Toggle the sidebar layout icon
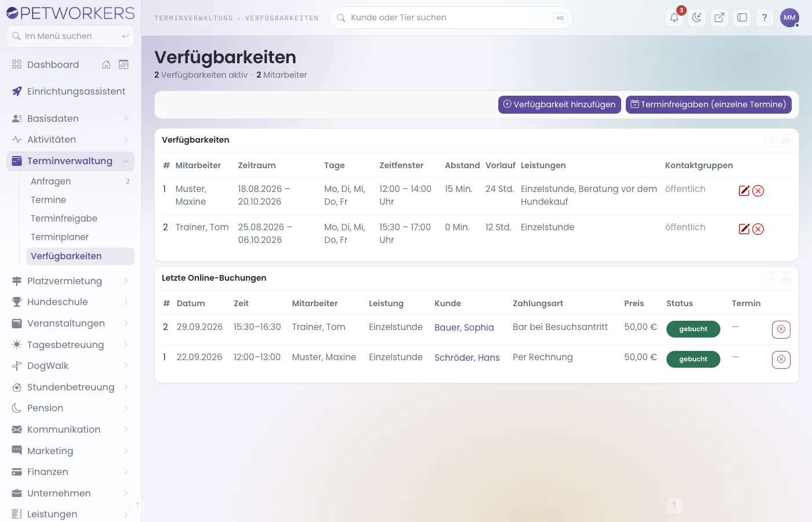The width and height of the screenshot is (812, 522). [x=742, y=17]
